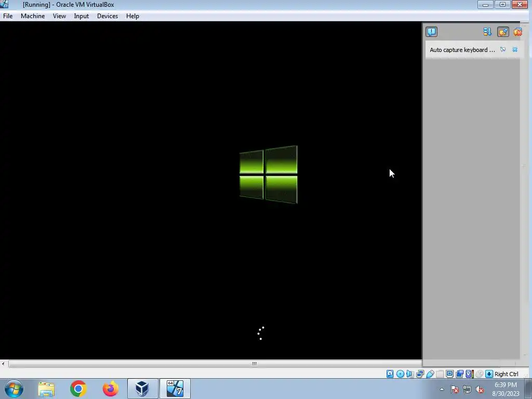Click keyboard capture down-arrow icon
The height and width of the screenshot is (399, 532).
(489, 374)
